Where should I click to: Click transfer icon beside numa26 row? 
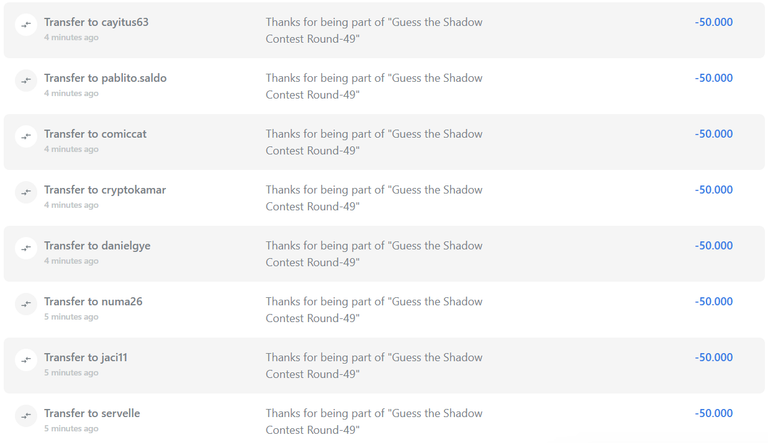(x=26, y=303)
